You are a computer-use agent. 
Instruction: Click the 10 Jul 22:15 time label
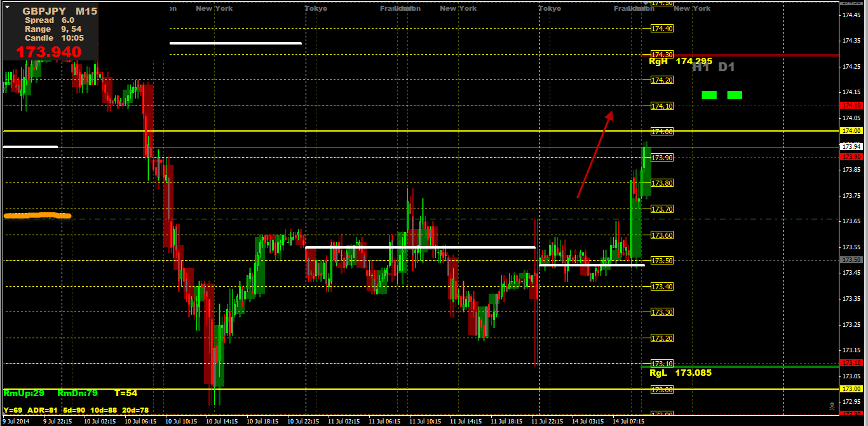click(x=302, y=421)
